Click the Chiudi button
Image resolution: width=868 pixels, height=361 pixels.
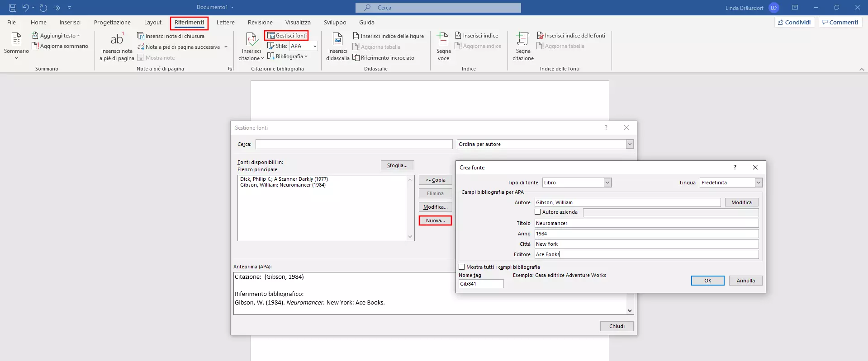[617, 326]
